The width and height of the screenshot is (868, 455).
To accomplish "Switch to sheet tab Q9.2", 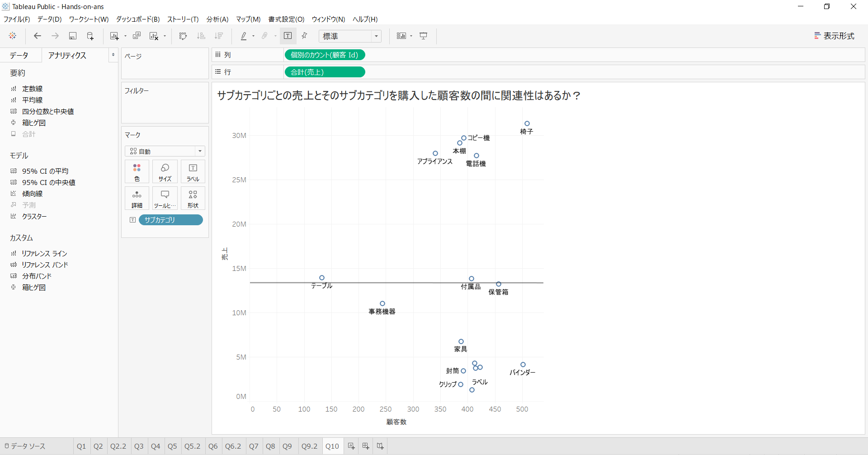I will (x=309, y=446).
